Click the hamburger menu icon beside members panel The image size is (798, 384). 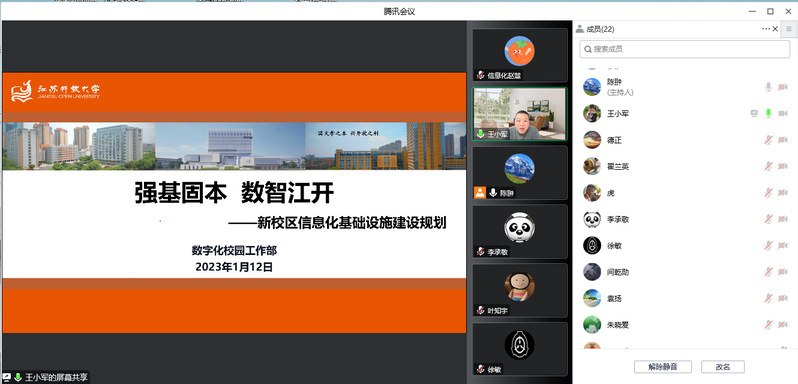click(789, 29)
